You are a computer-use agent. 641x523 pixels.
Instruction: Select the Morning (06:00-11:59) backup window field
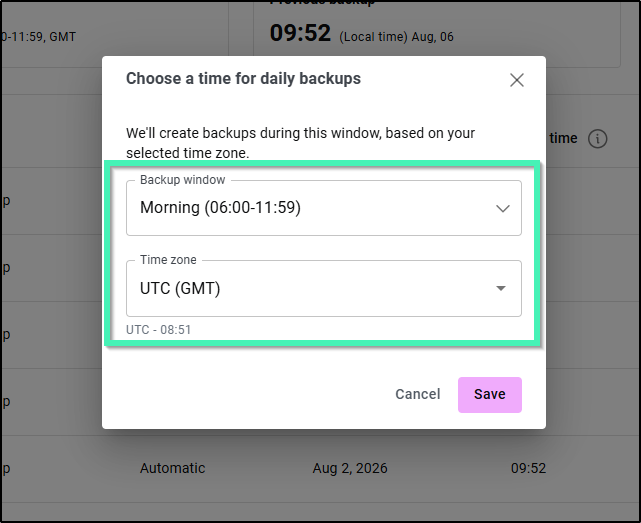pos(324,208)
